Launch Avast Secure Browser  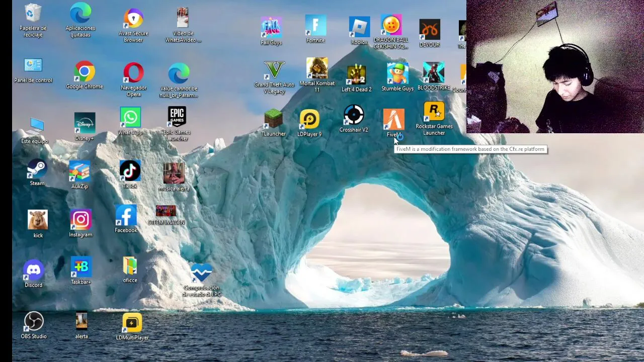tap(133, 25)
